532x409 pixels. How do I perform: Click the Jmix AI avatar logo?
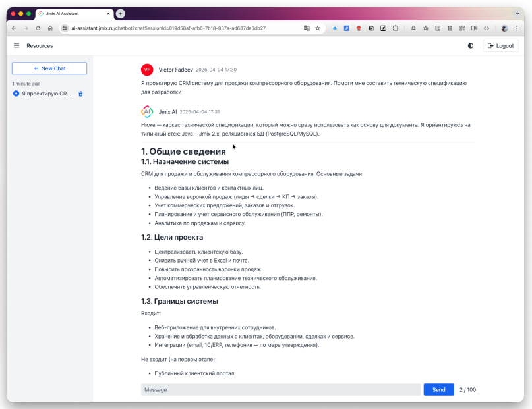[x=147, y=111]
